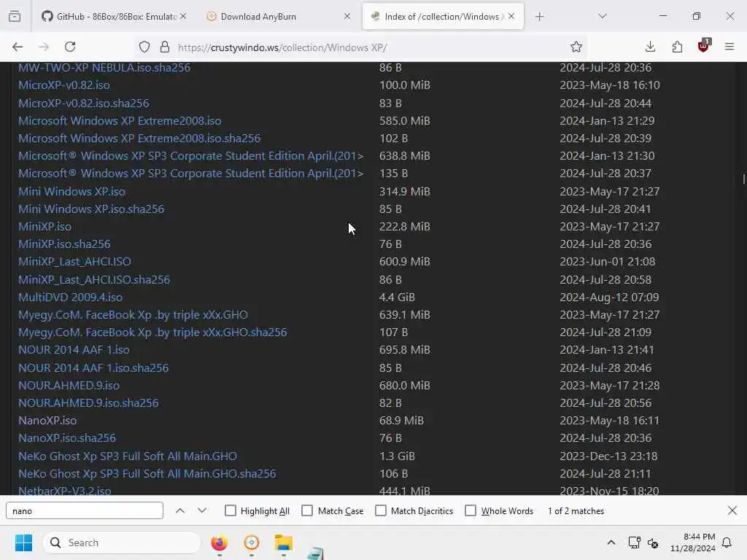Open Firefox View button in tab bar
This screenshot has height=560, width=747.
pyautogui.click(x=15, y=17)
